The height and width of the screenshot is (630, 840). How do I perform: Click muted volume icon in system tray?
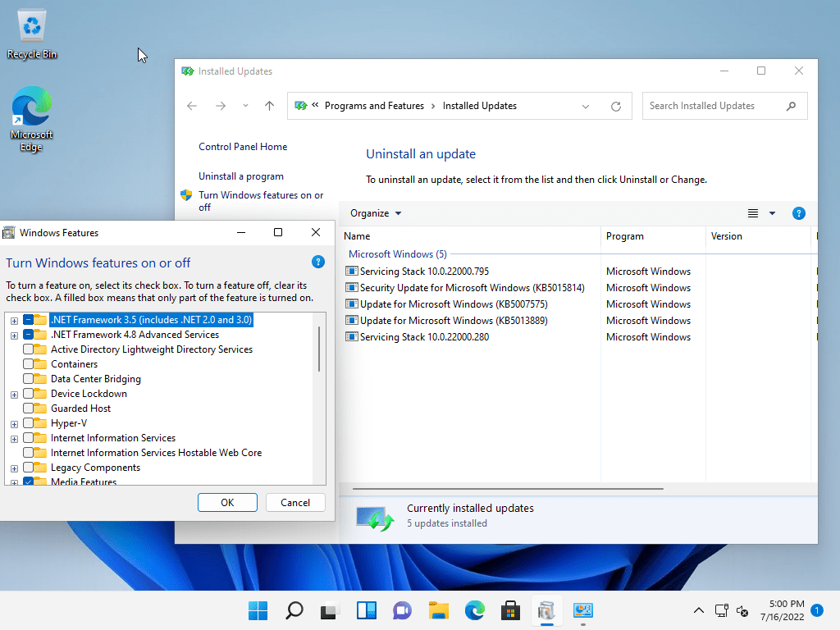(742, 610)
